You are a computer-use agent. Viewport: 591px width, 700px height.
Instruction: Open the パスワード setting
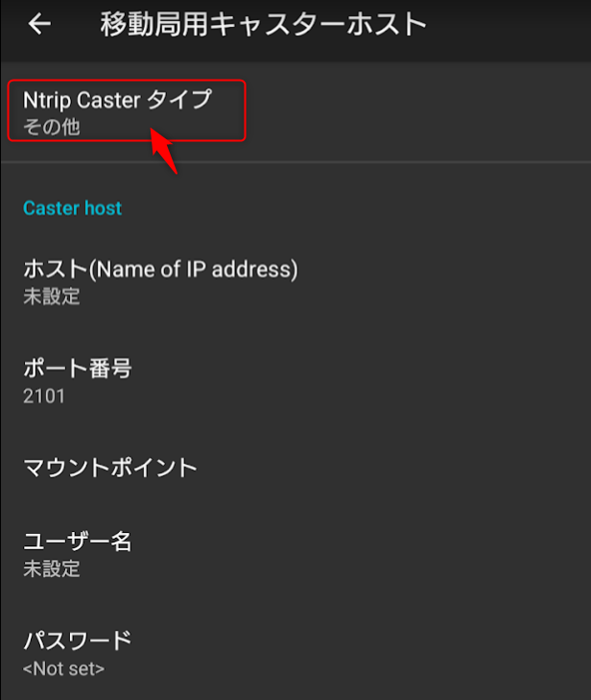(77, 640)
